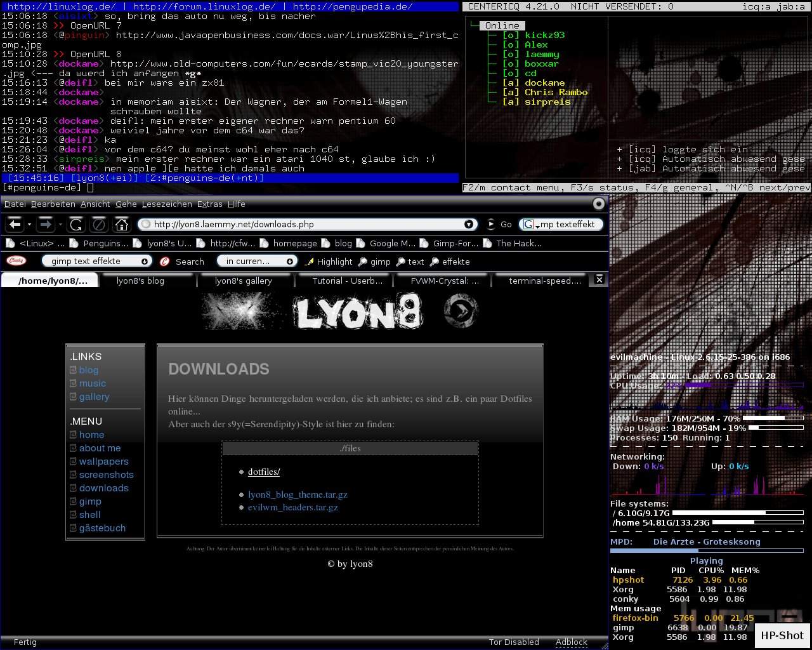Image resolution: width=812 pixels, height=650 pixels.
Task: Open the Lesezeichen menu
Action: 167,204
